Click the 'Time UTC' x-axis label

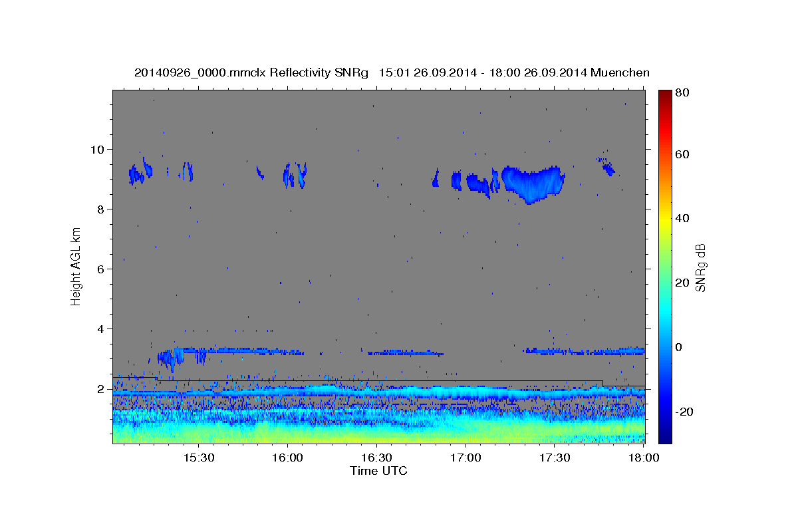click(x=378, y=471)
